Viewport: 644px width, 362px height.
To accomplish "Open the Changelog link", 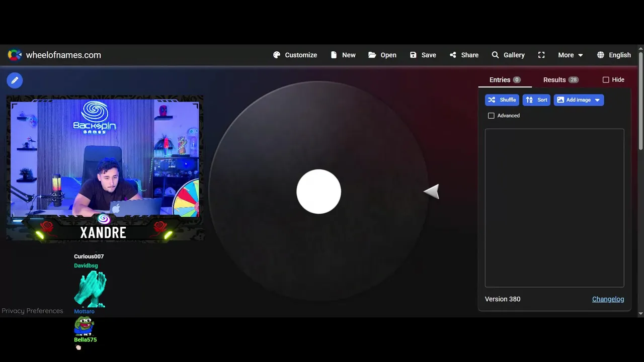I will (x=608, y=299).
